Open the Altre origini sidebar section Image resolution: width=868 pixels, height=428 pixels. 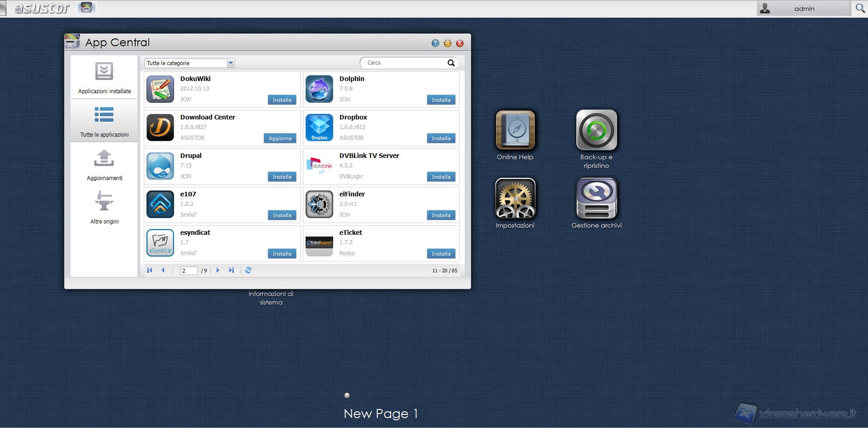[x=104, y=208]
